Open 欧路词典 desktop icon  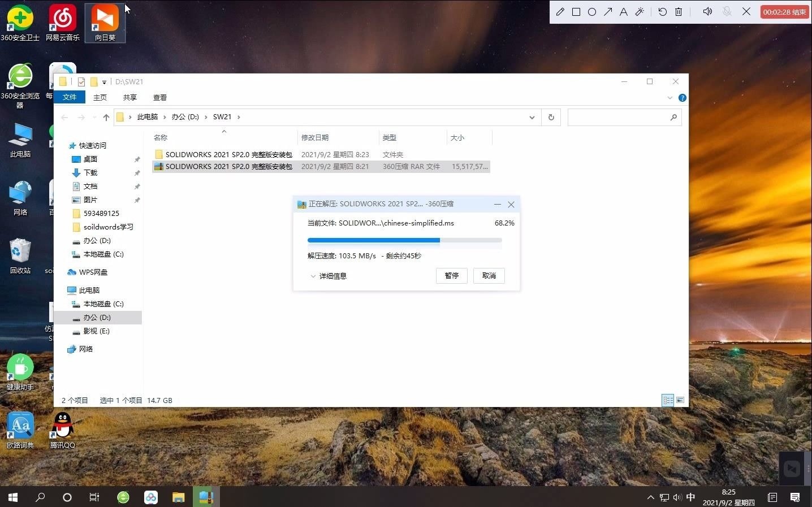(20, 431)
